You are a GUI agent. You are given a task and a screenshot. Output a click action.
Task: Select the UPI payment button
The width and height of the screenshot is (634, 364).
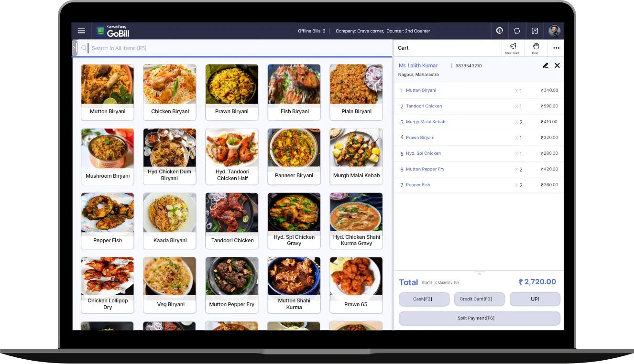coord(535,299)
